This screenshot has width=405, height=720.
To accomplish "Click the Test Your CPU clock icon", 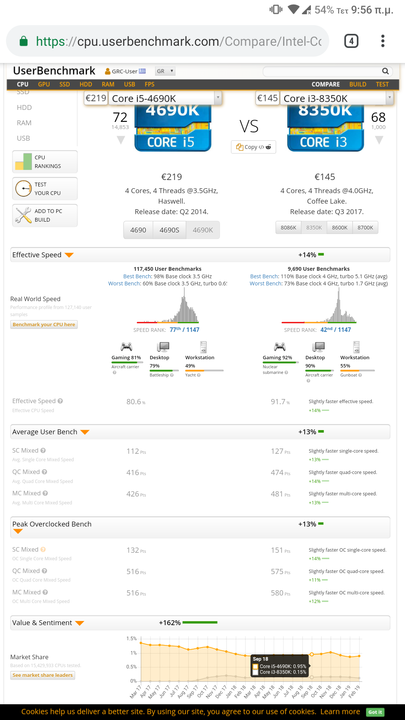I will coord(23,188).
